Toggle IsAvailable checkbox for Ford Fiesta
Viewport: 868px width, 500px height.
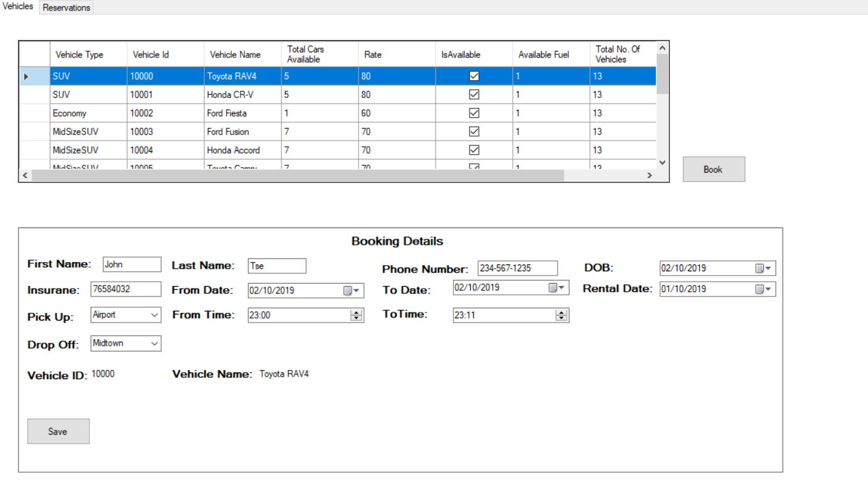474,113
